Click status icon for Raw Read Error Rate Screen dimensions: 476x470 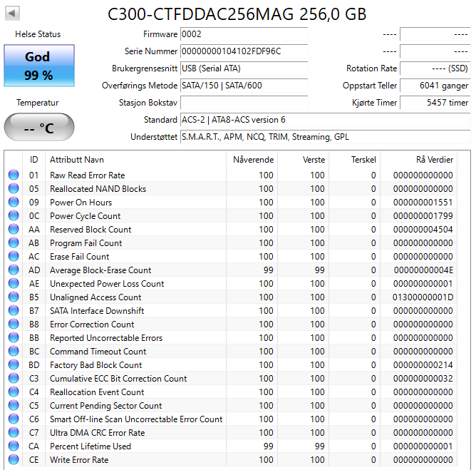pyautogui.click(x=14, y=175)
